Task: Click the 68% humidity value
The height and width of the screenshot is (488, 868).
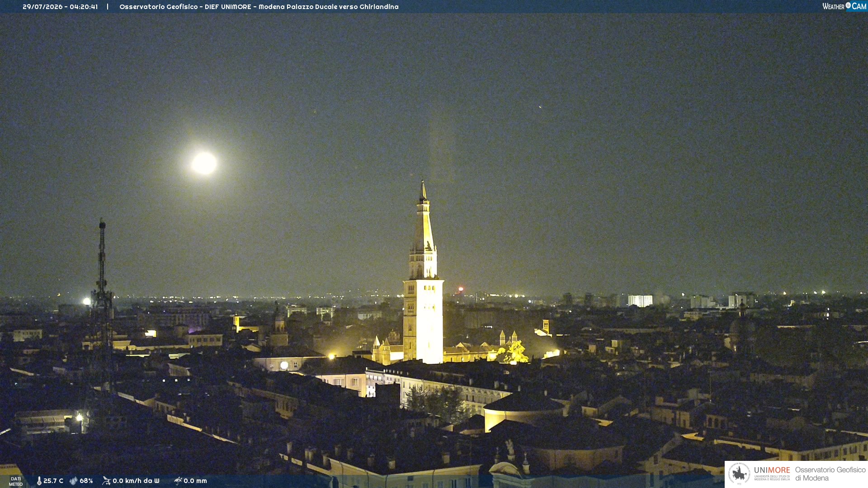Action: coord(86,481)
